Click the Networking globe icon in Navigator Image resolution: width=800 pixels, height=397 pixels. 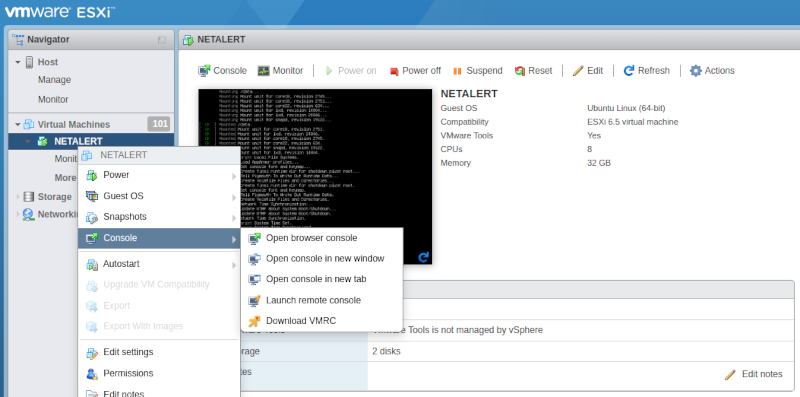(29, 214)
